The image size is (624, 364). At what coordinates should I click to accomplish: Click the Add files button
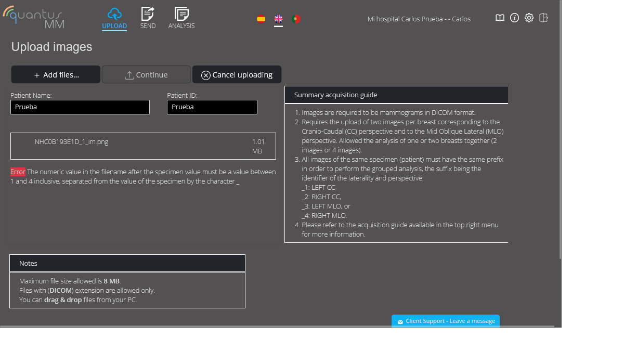56,74
